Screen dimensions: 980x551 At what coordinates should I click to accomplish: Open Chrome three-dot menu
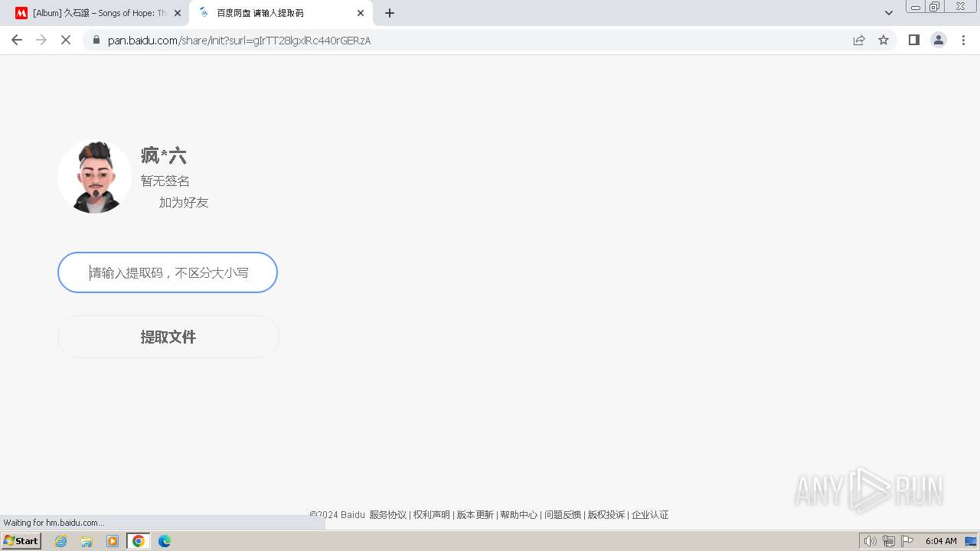963,40
